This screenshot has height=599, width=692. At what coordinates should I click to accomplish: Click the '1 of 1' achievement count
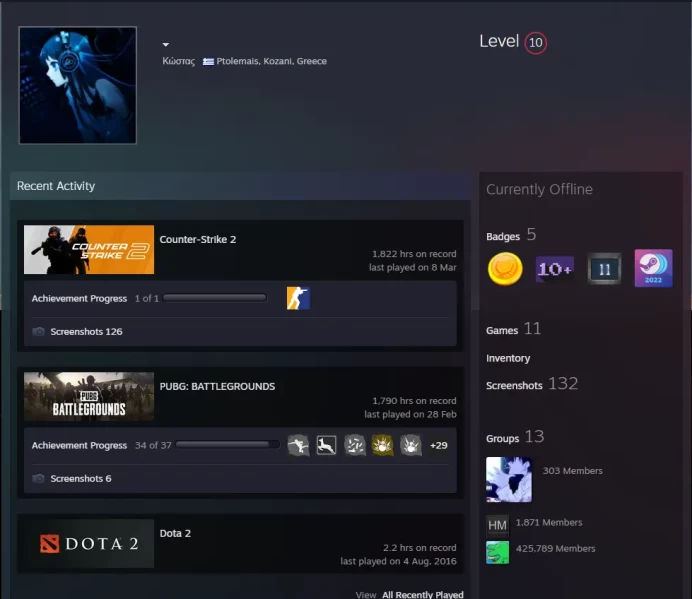[147, 298]
